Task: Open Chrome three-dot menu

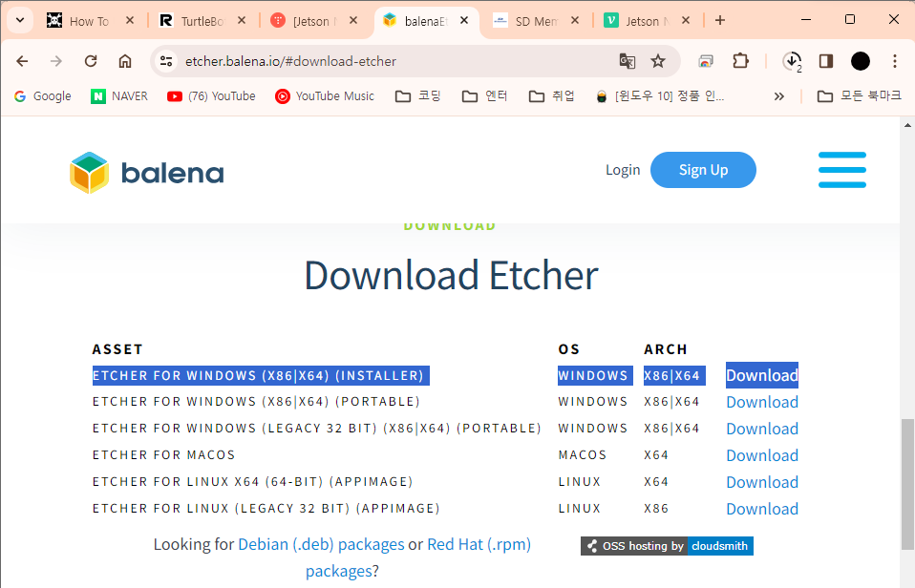Action: point(895,61)
